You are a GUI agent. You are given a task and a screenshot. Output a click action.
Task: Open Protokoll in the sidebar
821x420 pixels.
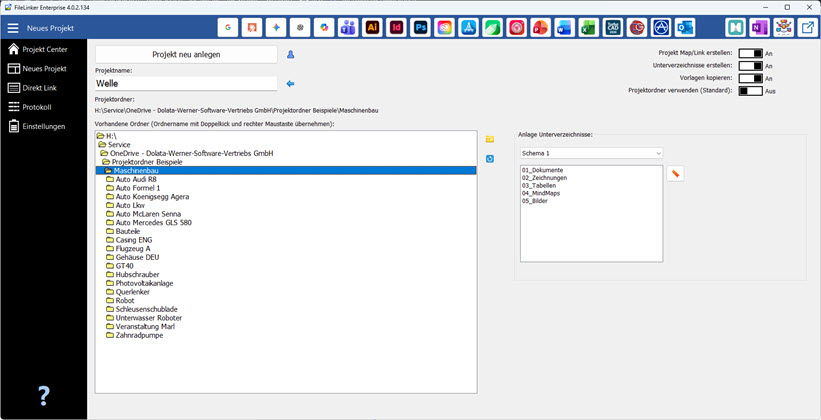point(43,107)
